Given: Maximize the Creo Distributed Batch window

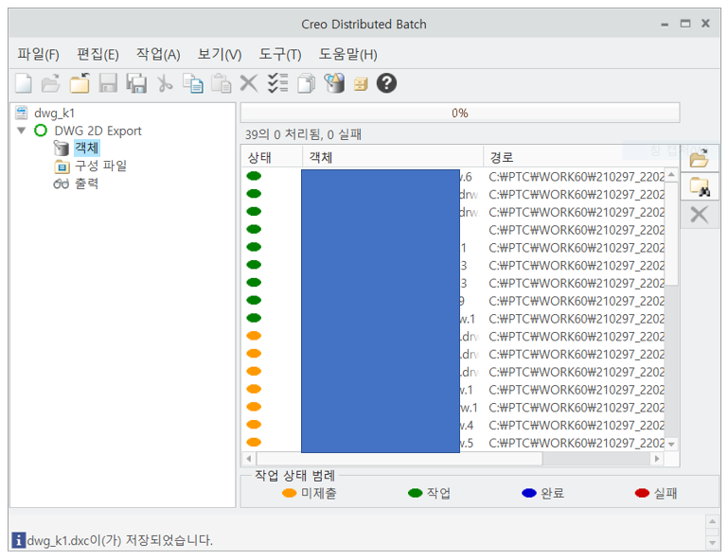Looking at the screenshot, I should (685, 24).
